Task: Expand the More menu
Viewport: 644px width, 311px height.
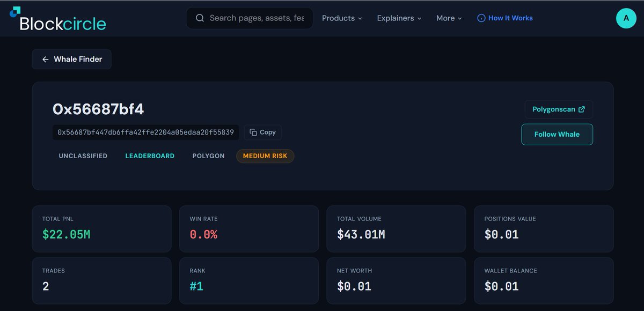Action: click(x=449, y=18)
